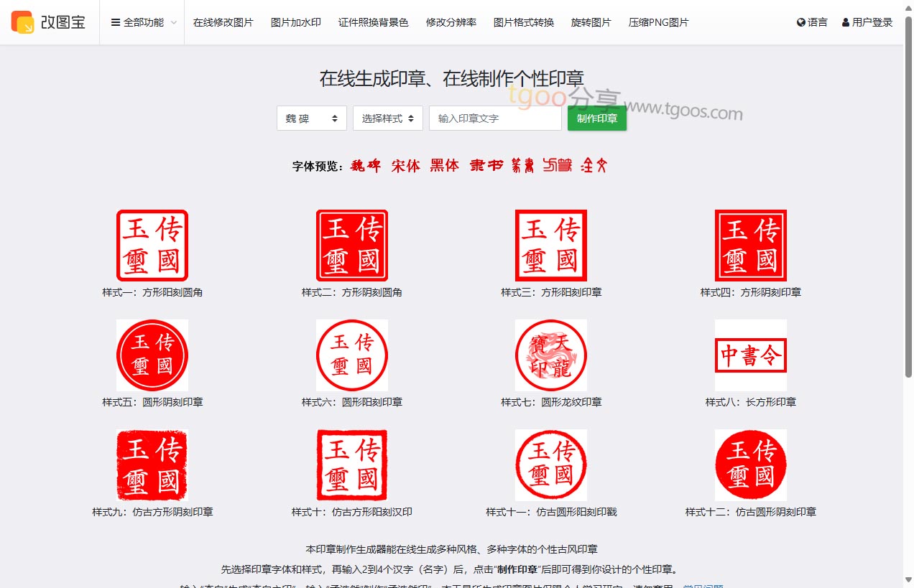
Task: Choose the 样式九 antique square 阴刻 seal
Action: click(x=152, y=465)
